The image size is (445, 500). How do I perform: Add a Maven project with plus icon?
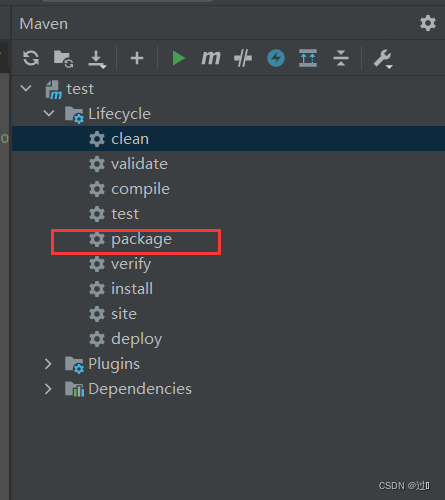pyautogui.click(x=137, y=58)
